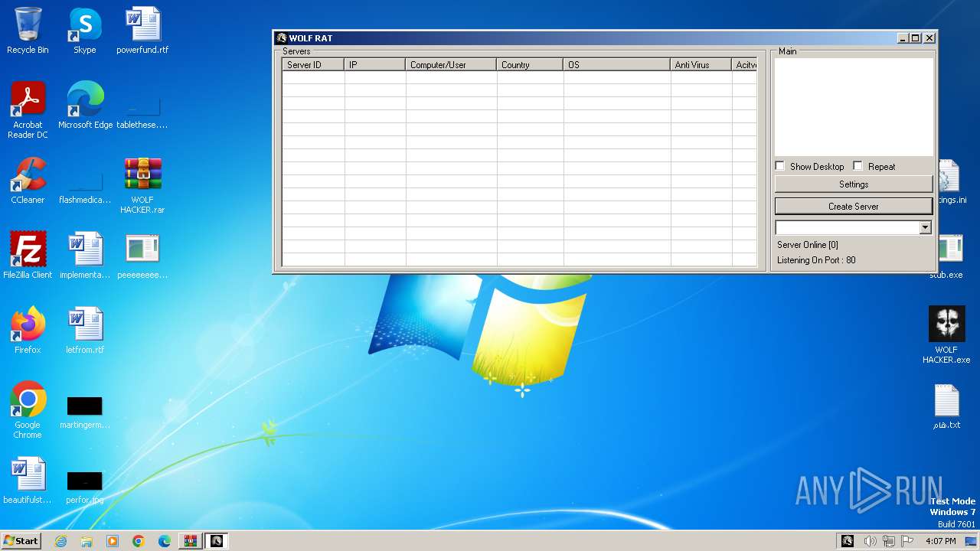Select the beautifulst document icon
Screen dimensions: 980x551
[28, 481]
